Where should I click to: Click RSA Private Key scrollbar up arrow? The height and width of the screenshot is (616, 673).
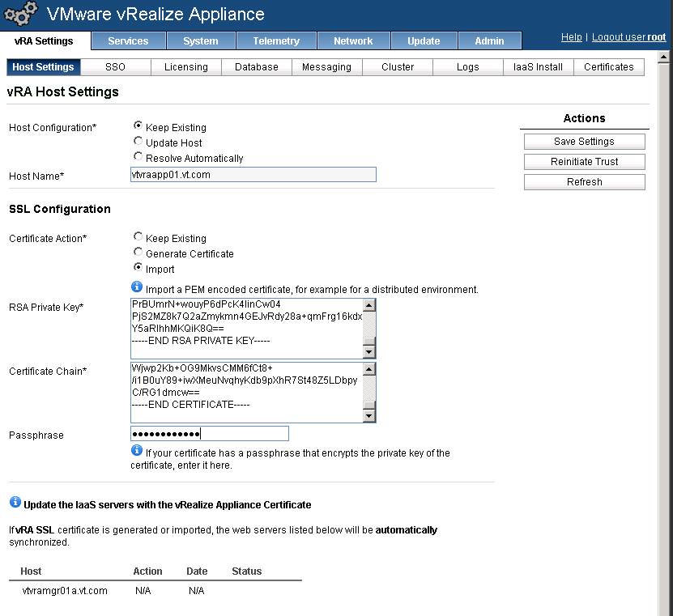[x=369, y=305]
